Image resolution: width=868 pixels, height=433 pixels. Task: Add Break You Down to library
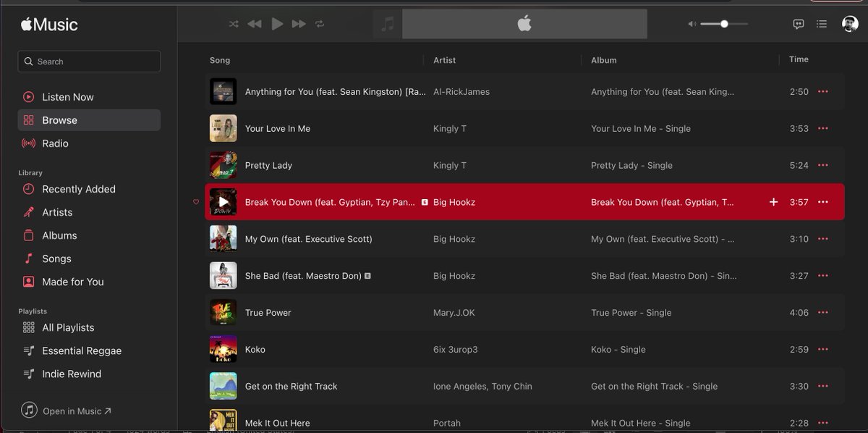point(773,202)
